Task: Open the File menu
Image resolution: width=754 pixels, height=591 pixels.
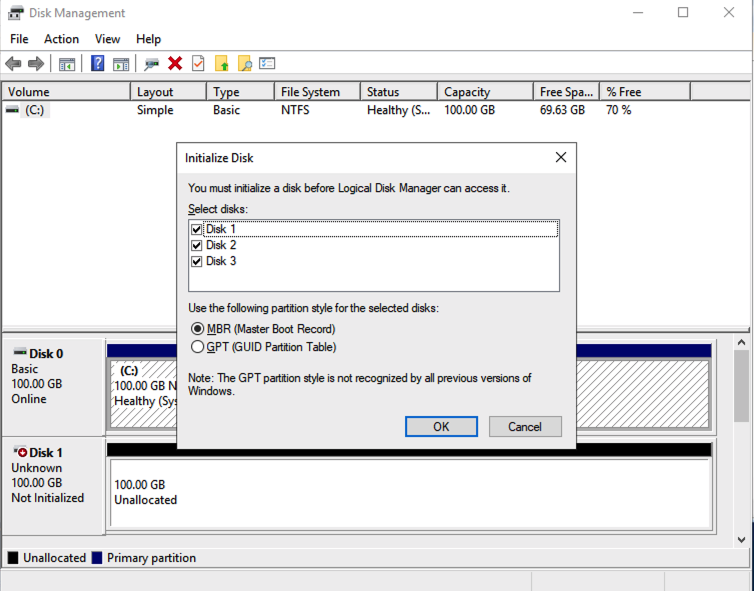Action: (x=19, y=39)
